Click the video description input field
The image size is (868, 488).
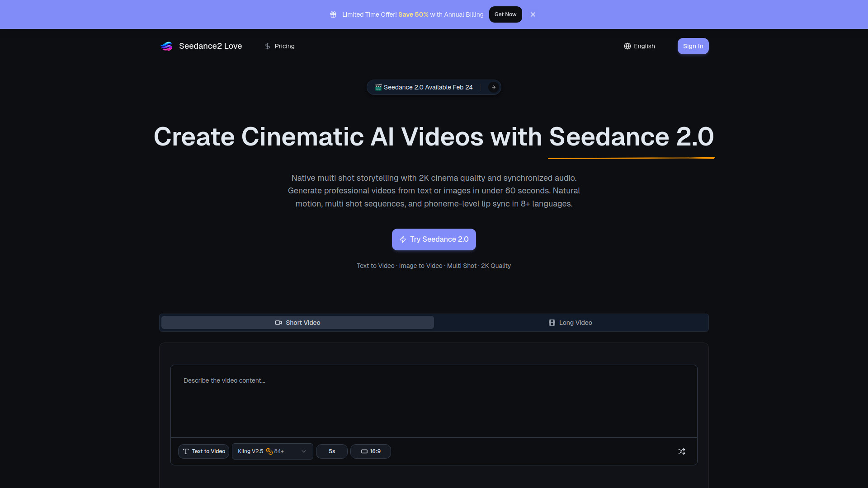coord(434,401)
